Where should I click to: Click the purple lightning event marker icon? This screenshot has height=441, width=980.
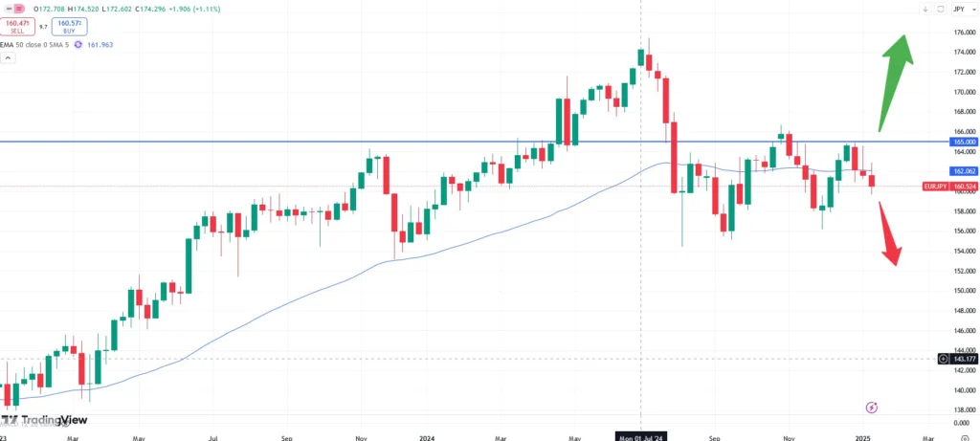[871, 408]
